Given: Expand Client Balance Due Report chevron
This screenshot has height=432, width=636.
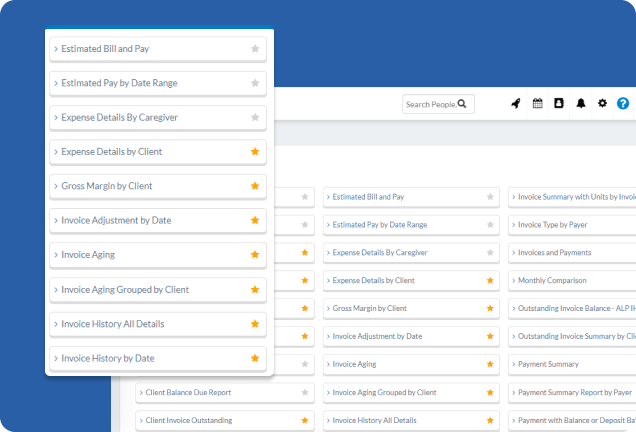Looking at the screenshot, I should click(x=141, y=393).
